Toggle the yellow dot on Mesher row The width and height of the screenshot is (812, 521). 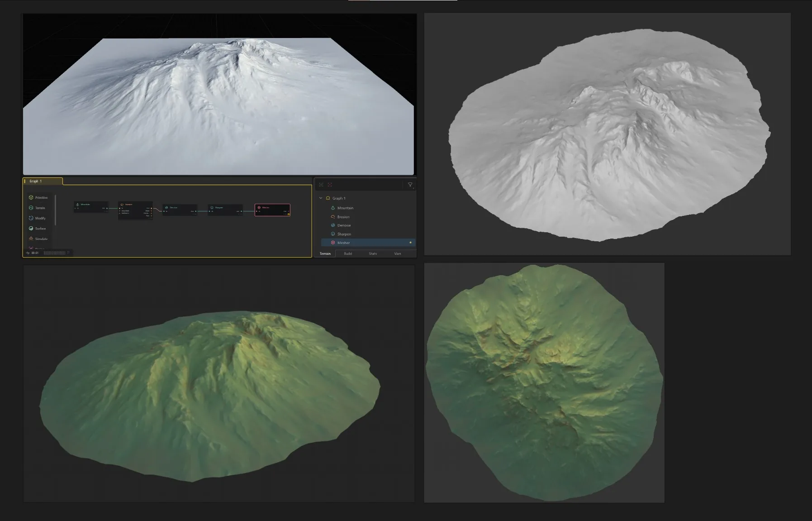point(410,243)
